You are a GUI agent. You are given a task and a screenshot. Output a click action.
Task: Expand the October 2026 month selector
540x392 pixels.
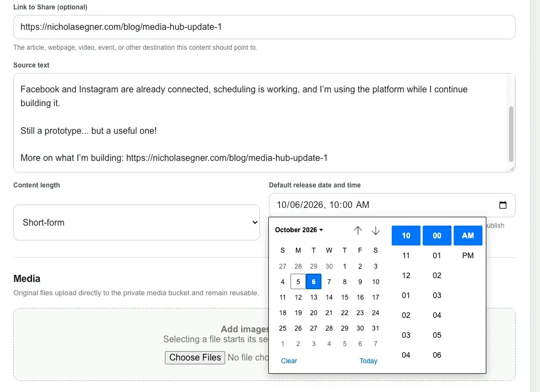point(299,230)
